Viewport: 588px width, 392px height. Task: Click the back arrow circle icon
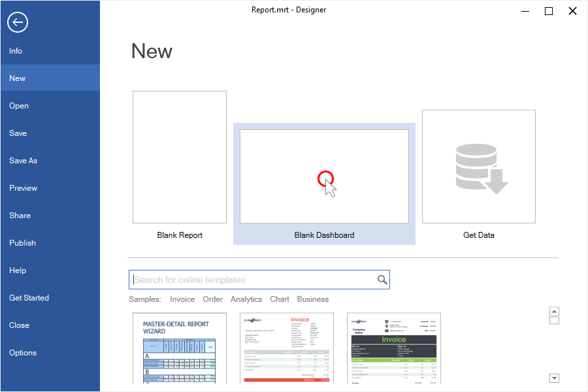point(18,22)
